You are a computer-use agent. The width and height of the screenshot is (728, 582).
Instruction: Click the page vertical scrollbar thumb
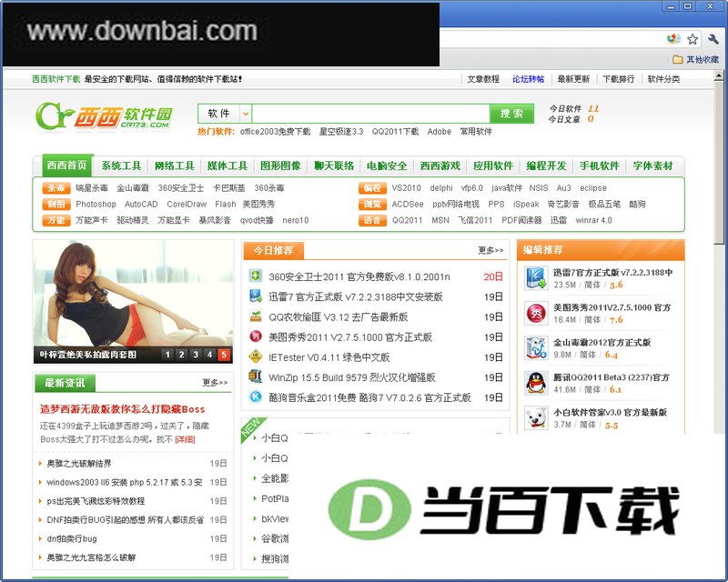point(719,161)
